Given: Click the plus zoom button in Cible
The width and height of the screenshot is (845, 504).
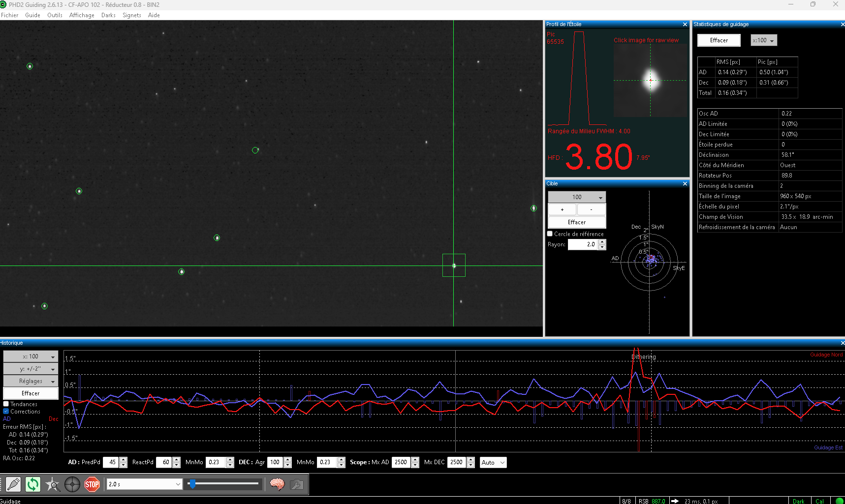Looking at the screenshot, I should (x=562, y=209).
